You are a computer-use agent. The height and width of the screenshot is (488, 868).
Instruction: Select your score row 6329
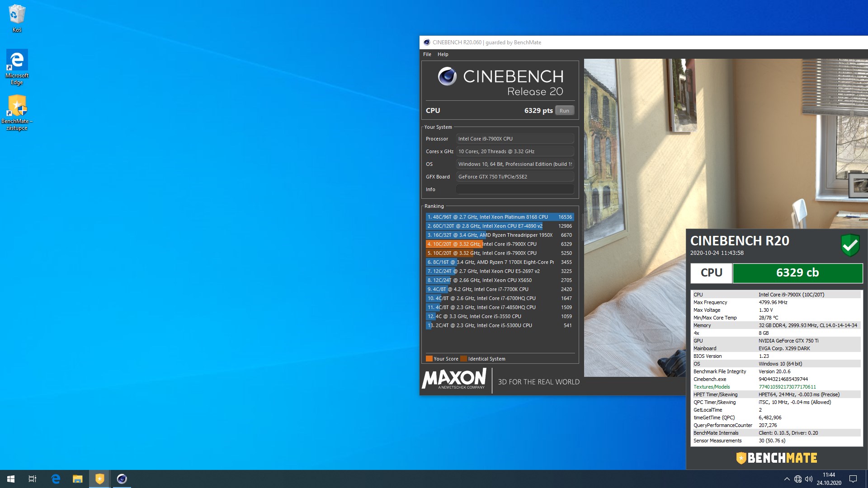(x=500, y=244)
